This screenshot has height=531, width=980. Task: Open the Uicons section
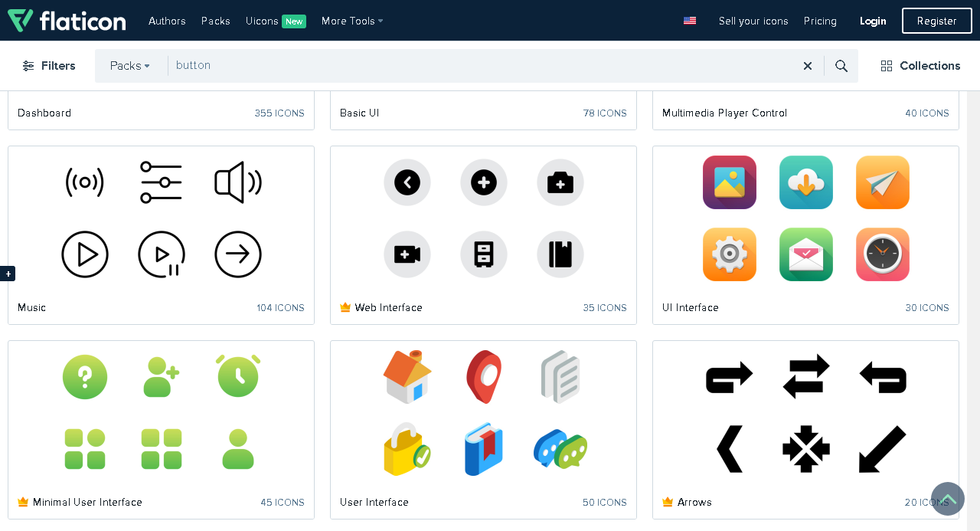click(x=263, y=21)
